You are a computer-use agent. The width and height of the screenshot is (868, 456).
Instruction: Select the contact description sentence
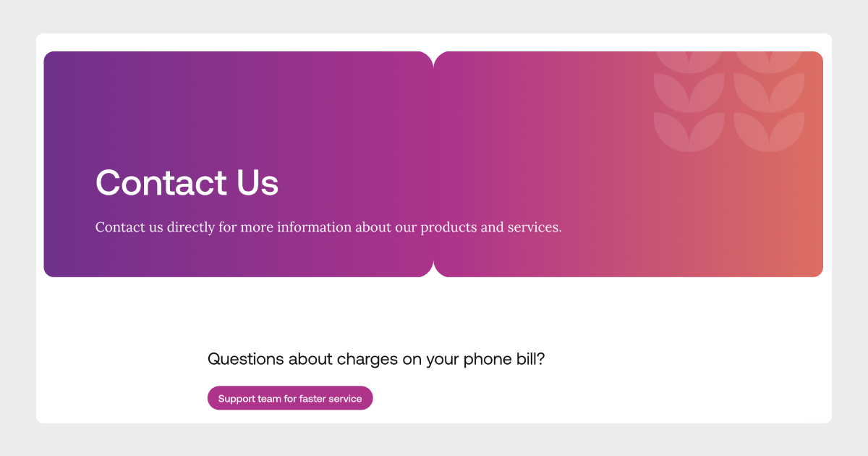click(x=329, y=227)
